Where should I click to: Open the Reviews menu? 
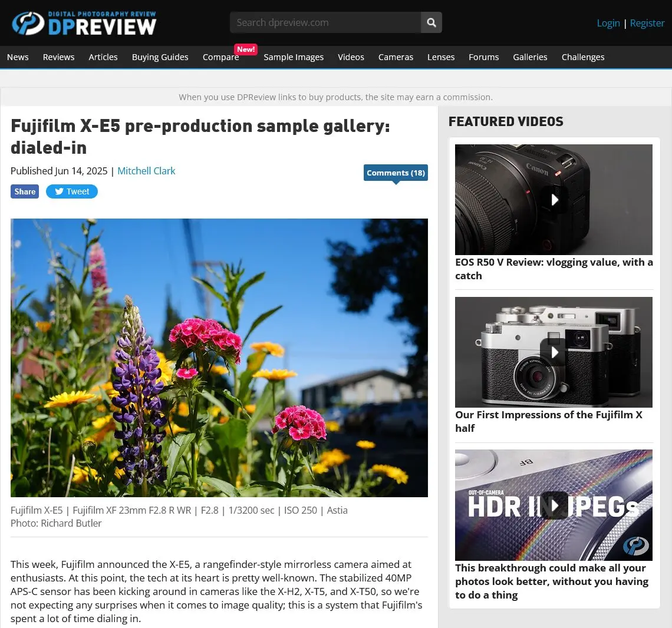59,57
